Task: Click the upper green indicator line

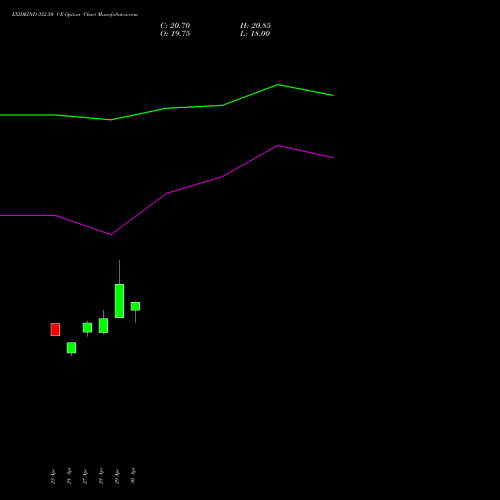Action: pos(167,107)
